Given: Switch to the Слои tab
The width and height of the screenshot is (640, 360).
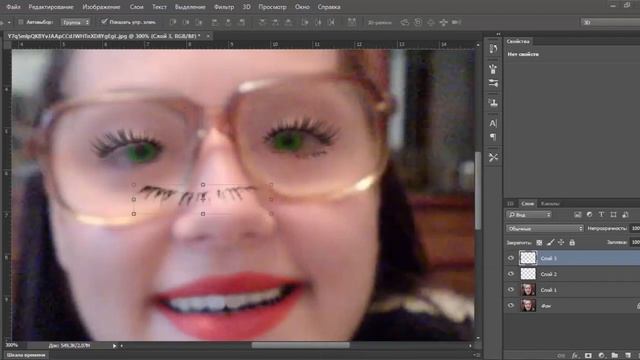Looking at the screenshot, I should pyautogui.click(x=527, y=203).
